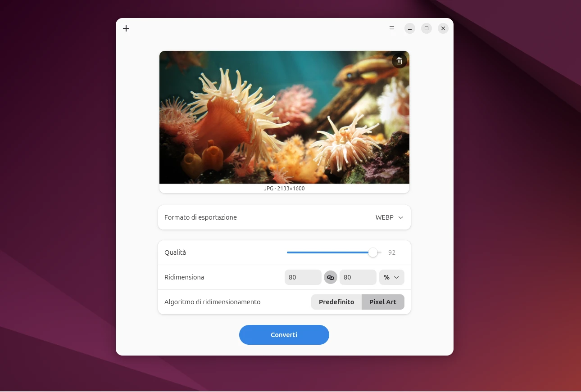Maximize the converter window
581x392 pixels.
pyautogui.click(x=427, y=28)
